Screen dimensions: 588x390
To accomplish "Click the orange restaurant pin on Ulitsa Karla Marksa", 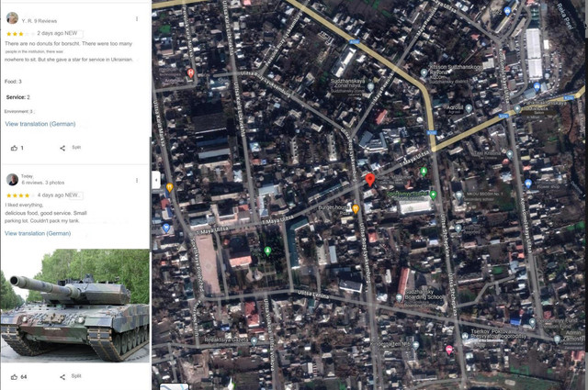I will [169, 187].
